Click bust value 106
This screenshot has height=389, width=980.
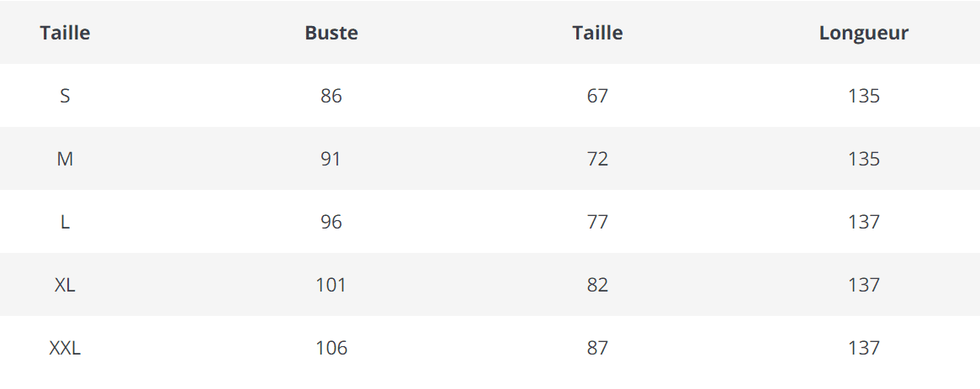pyautogui.click(x=331, y=348)
